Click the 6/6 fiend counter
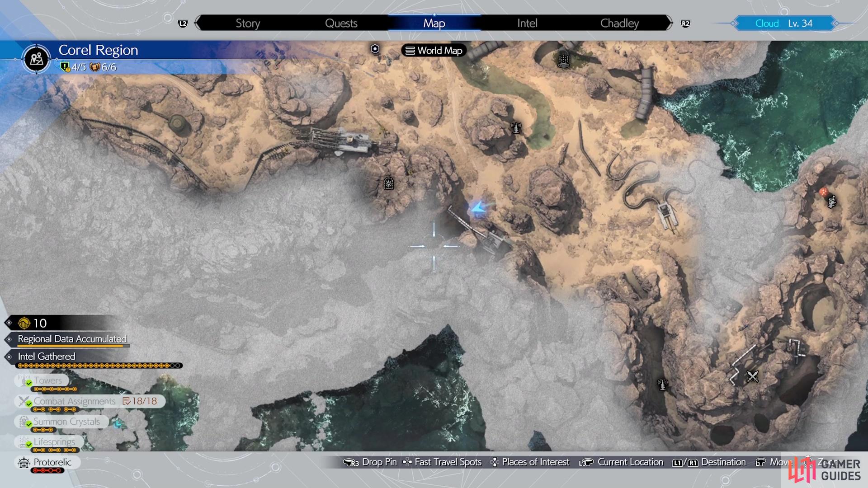The height and width of the screenshot is (488, 868). 103,67
